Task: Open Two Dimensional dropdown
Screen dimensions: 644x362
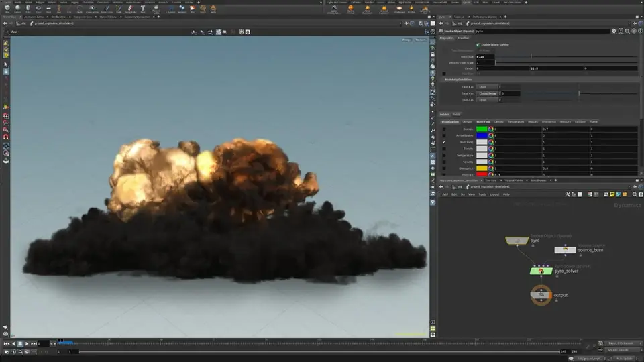Action: click(486, 50)
